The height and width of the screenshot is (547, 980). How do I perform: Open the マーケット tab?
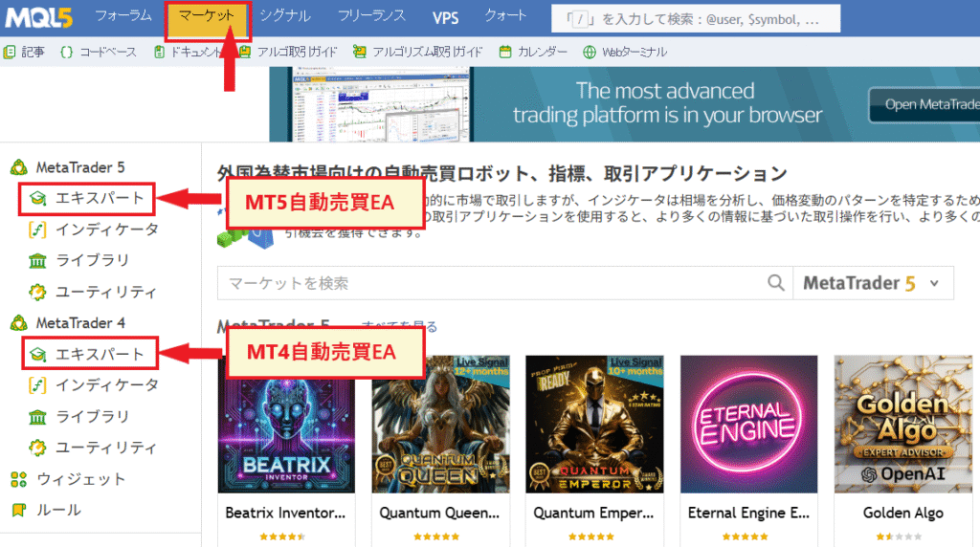pyautogui.click(x=208, y=16)
